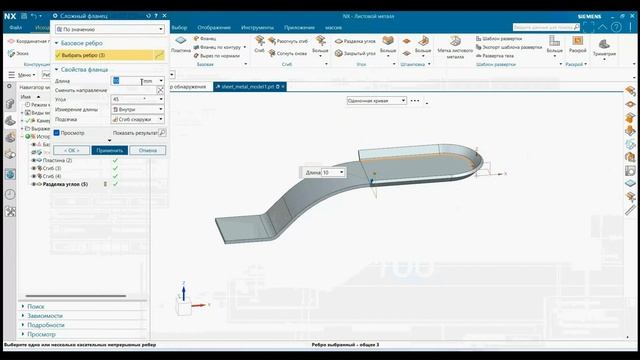Click Показать результат magnifier icon

(x=162, y=133)
